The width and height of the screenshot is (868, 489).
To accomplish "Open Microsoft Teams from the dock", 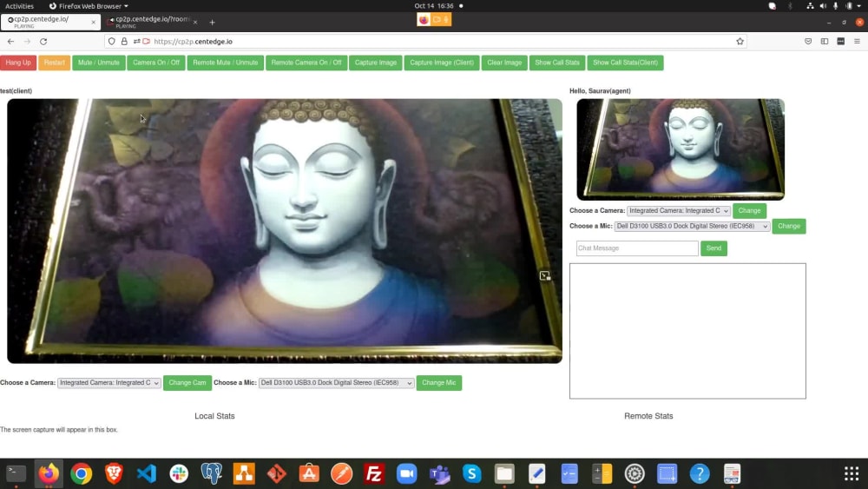I will [439, 473].
